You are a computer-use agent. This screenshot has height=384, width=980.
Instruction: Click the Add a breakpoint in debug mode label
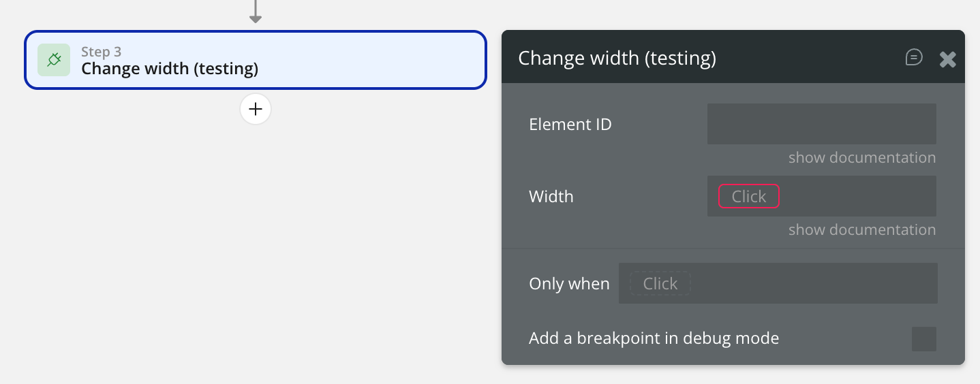click(654, 338)
